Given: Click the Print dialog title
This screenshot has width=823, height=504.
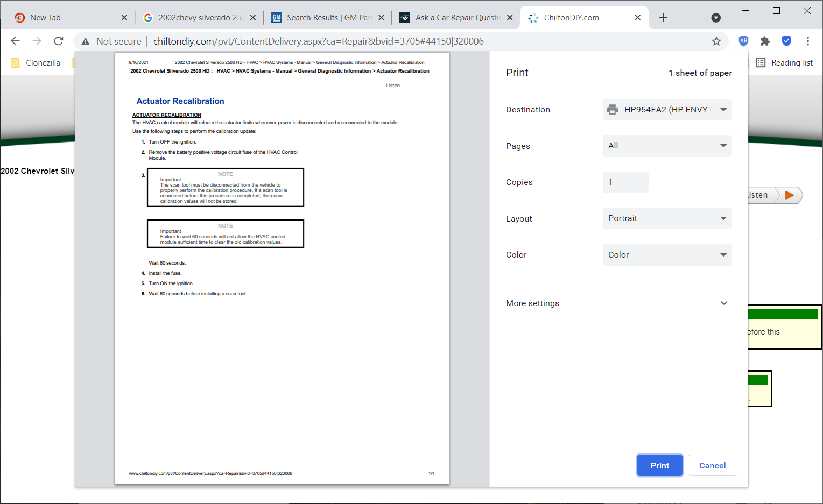Looking at the screenshot, I should click(x=517, y=73).
